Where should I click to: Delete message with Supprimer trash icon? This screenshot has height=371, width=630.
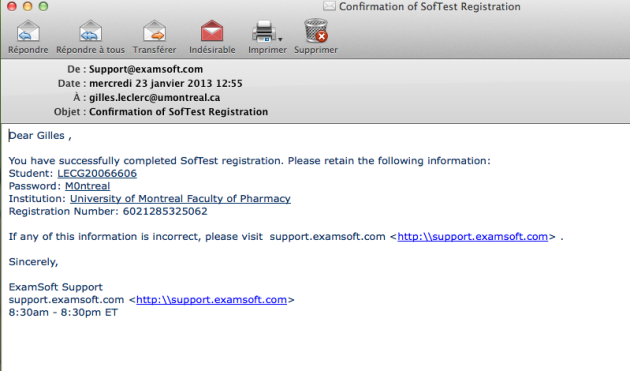[x=316, y=31]
